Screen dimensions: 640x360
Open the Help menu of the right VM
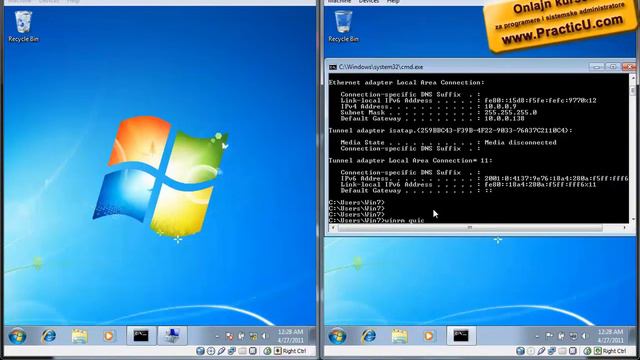pos(393,2)
